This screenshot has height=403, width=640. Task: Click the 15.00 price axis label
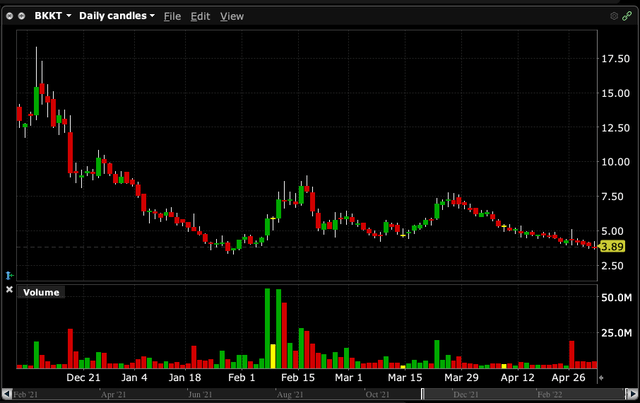coord(616,93)
